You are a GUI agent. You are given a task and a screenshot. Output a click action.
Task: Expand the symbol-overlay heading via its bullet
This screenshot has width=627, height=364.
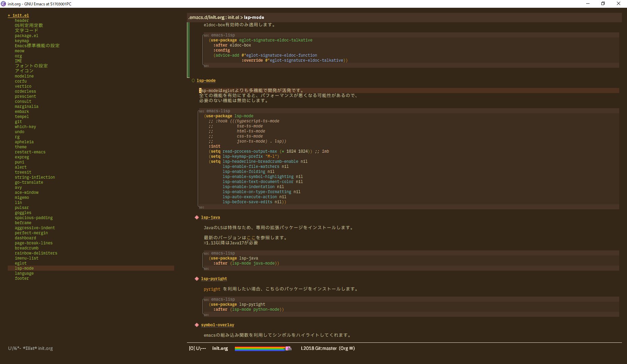197,325
